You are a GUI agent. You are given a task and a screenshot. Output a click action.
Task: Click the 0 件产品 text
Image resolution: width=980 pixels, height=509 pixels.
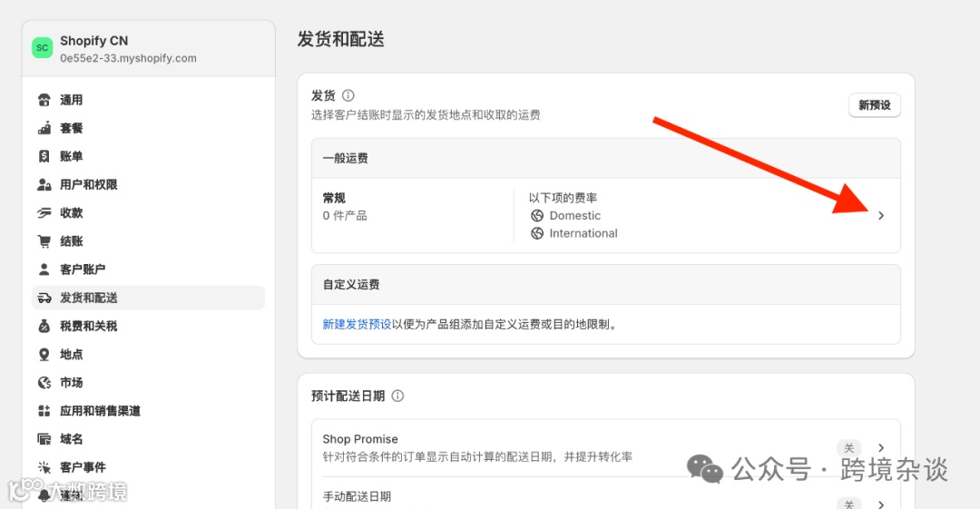(345, 216)
